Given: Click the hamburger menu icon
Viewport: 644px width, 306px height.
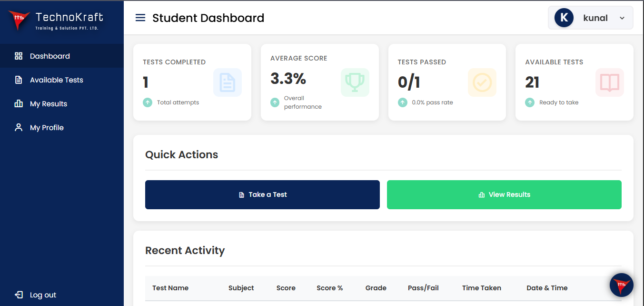Looking at the screenshot, I should coord(140,18).
